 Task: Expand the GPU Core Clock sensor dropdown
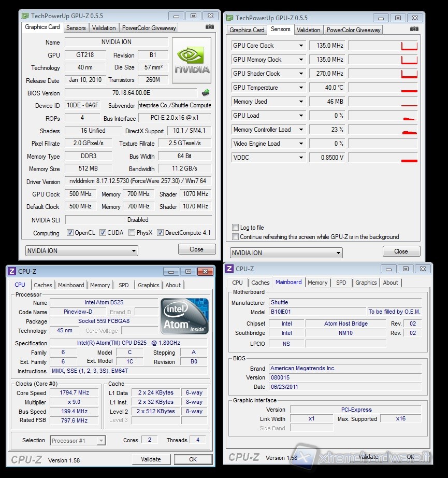[x=301, y=46]
